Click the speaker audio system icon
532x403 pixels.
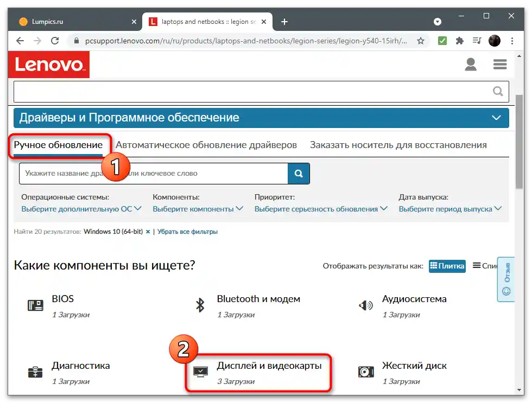(366, 305)
